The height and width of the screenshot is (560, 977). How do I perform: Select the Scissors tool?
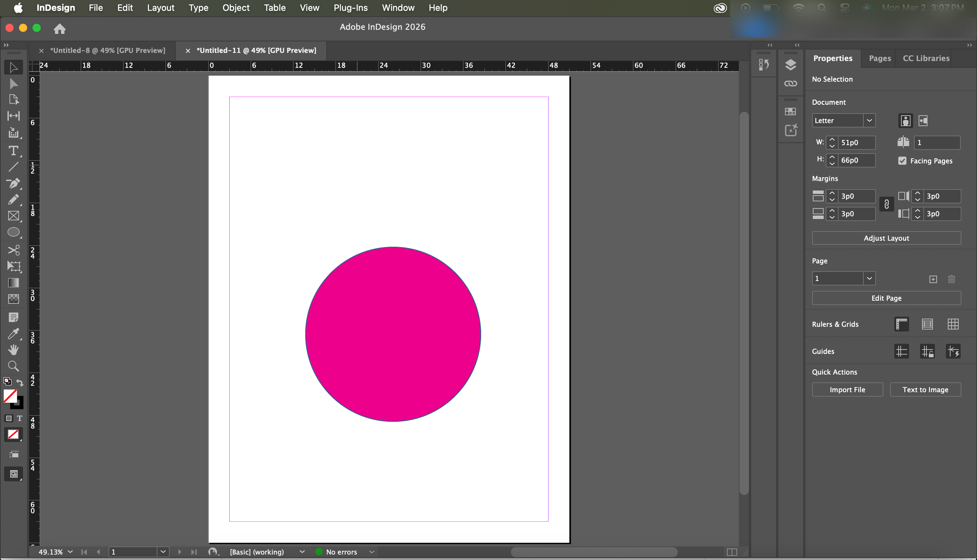(x=14, y=250)
